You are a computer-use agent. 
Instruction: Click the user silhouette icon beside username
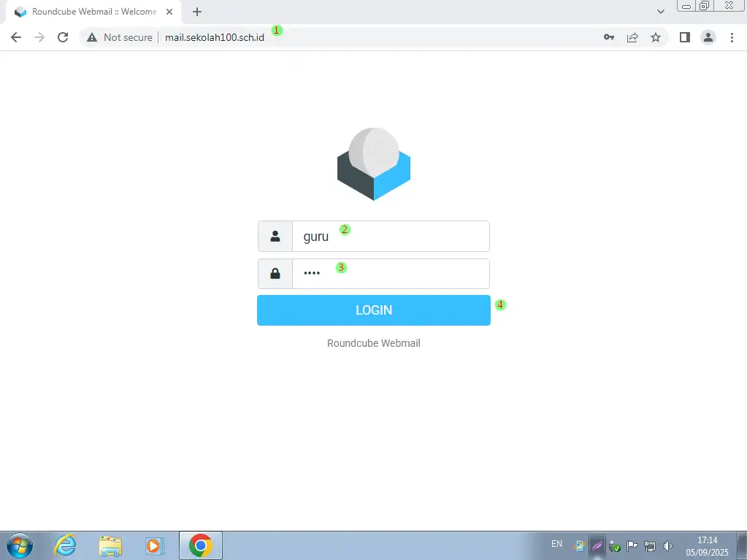point(275,236)
